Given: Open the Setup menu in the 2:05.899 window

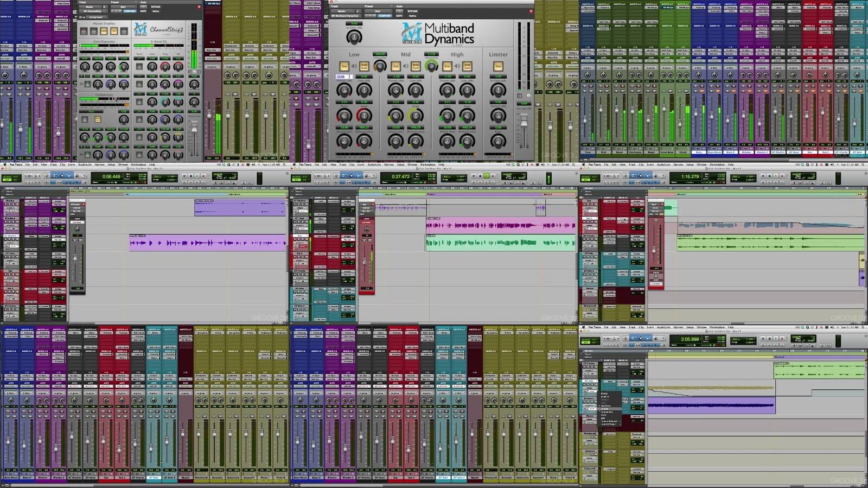Looking at the screenshot, I should [690, 327].
